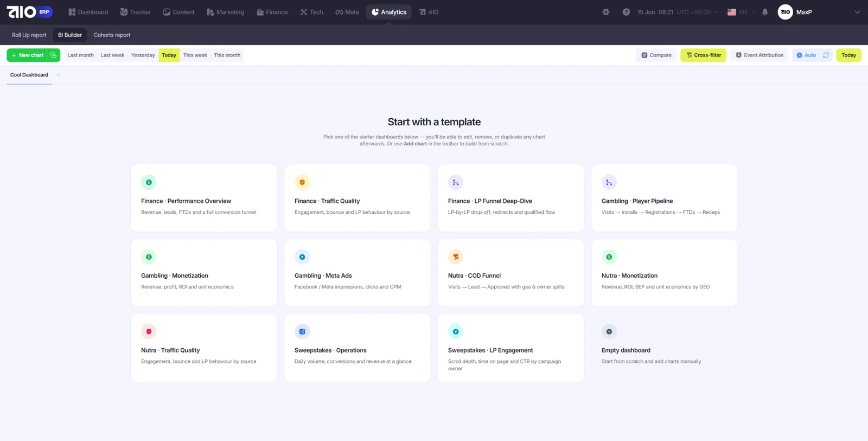Choose the Gambling · Monetization template card

click(x=204, y=272)
